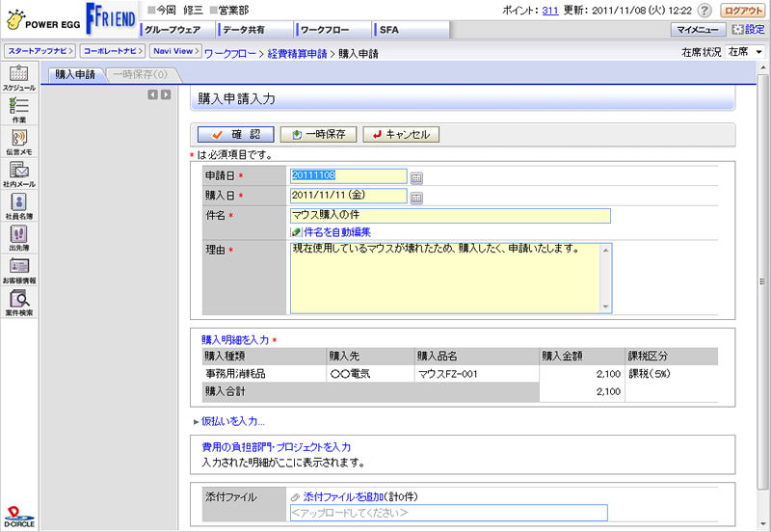Click ワークフロー breadcrumb link
771x532 pixels.
pyautogui.click(x=230, y=54)
